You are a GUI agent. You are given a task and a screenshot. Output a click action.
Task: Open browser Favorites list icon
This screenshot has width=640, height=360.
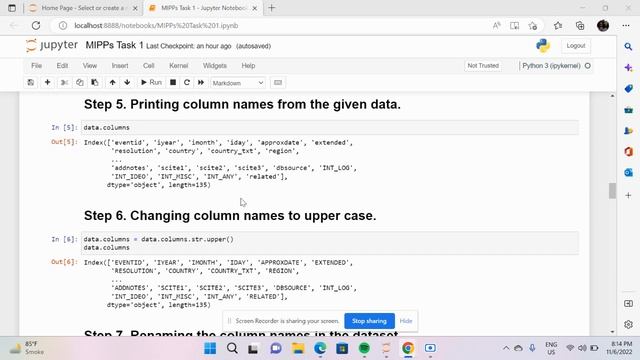558,26
